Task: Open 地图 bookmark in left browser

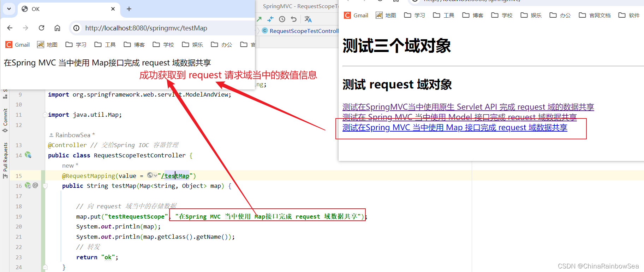Action: click(47, 45)
